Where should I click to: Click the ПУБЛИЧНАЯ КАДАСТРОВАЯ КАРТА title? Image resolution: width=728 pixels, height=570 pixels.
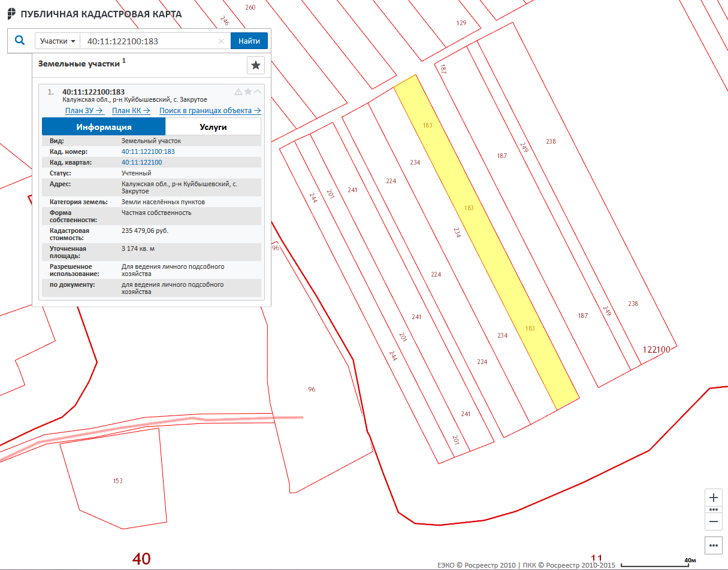(x=101, y=14)
